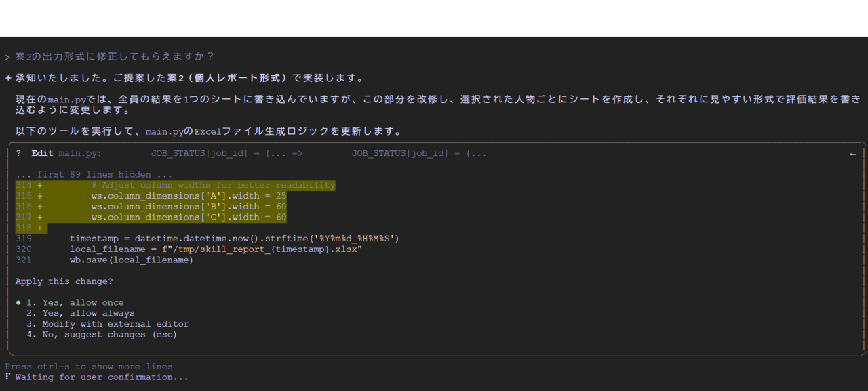This screenshot has width=868, height=391.
Task: Click Press ctrl-s to show more lines
Action: click(x=89, y=367)
